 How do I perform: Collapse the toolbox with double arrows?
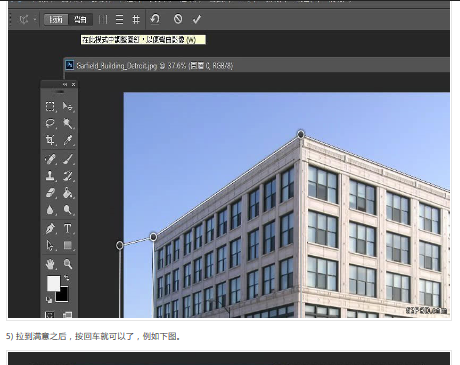coord(65,85)
